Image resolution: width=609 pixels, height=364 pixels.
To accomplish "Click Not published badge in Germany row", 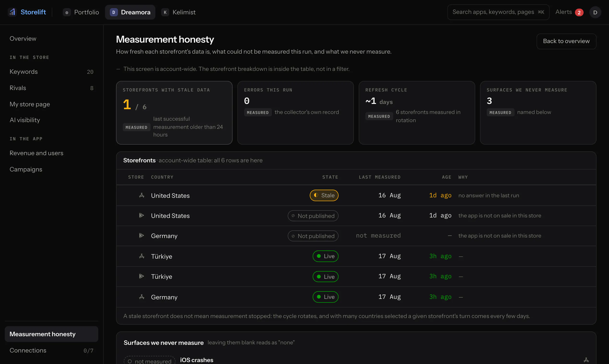I will pyautogui.click(x=313, y=236).
